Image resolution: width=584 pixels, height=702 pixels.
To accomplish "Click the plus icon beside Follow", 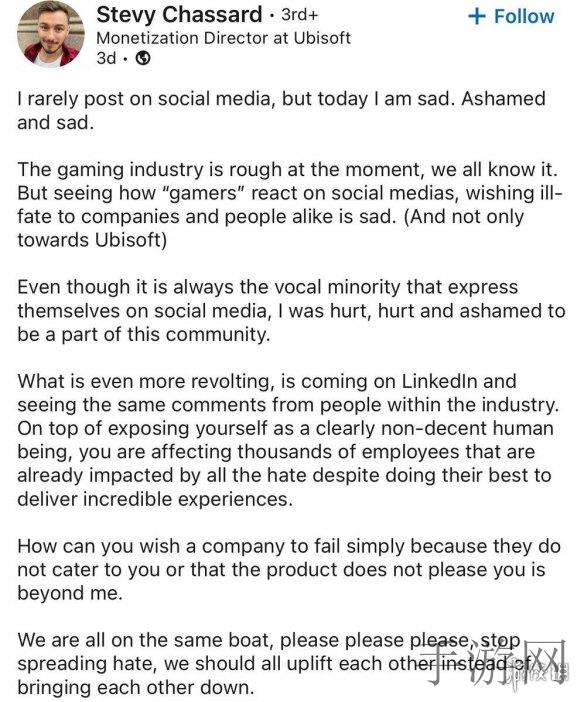I will click(x=477, y=16).
